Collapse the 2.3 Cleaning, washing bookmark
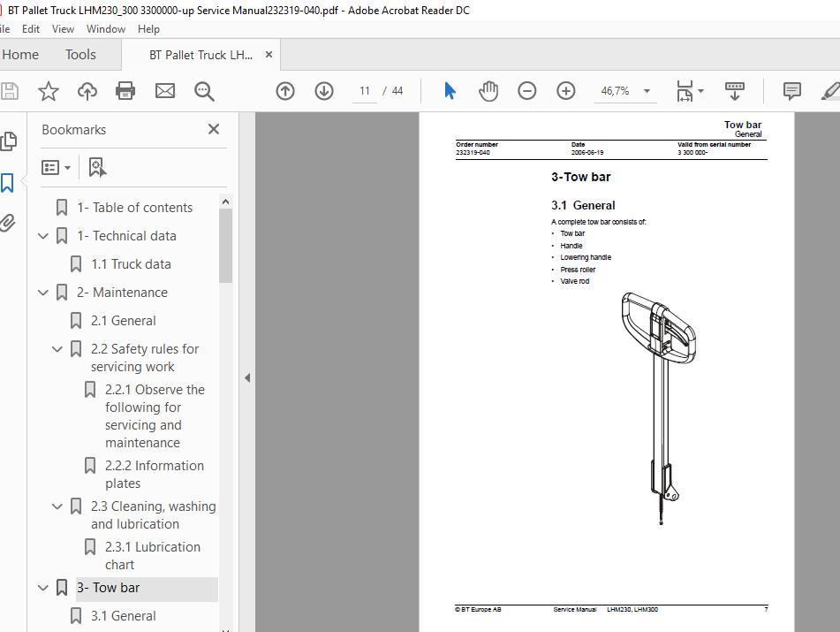The height and width of the screenshot is (632, 840). point(57,506)
